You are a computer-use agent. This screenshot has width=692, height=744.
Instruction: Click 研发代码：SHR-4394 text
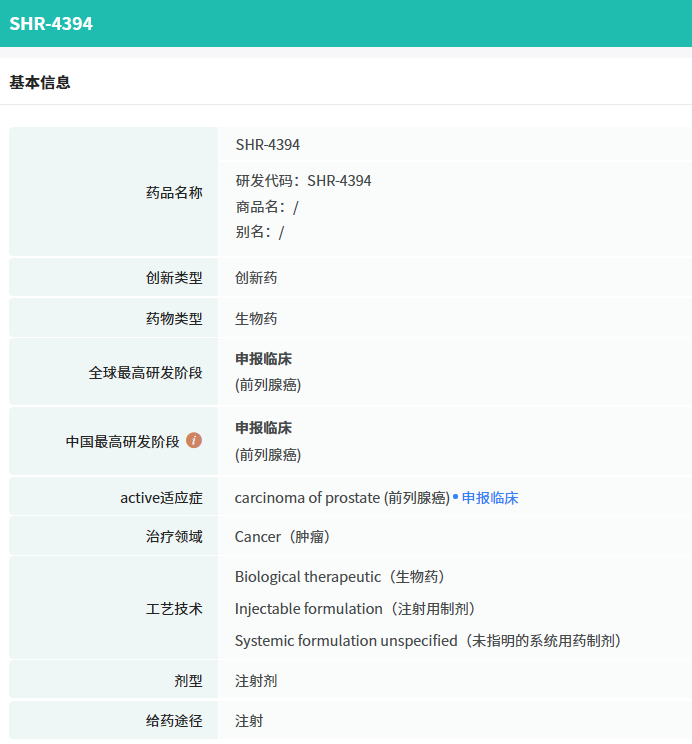[x=303, y=181]
